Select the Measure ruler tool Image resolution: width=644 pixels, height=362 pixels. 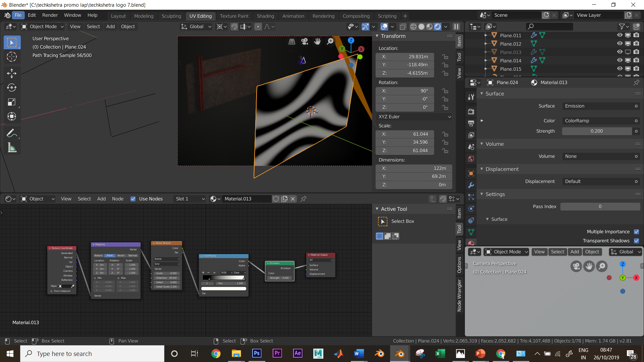coord(12,147)
